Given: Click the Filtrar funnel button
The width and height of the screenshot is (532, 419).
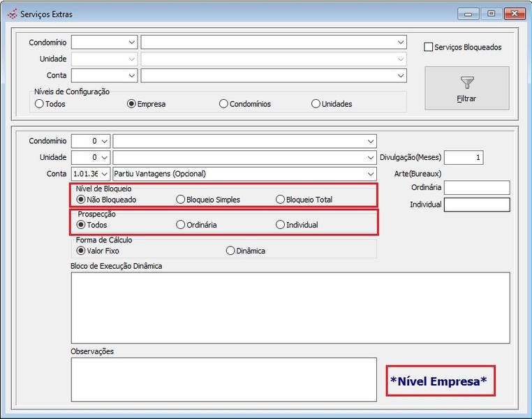Looking at the screenshot, I should tap(466, 88).
